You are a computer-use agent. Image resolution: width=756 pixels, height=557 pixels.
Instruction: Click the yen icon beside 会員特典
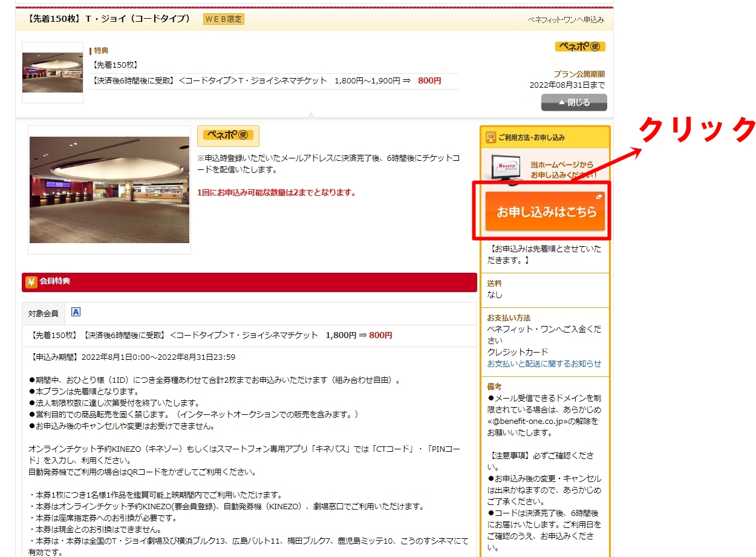point(31,281)
